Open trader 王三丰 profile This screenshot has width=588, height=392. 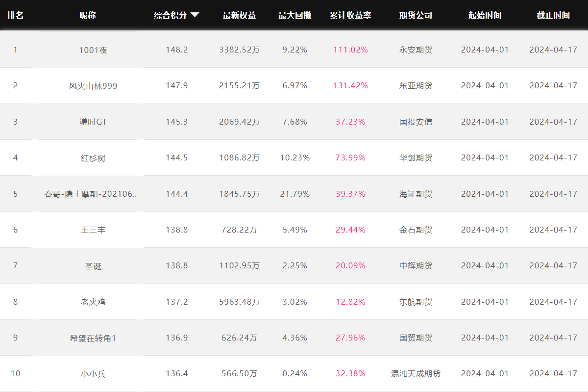click(x=93, y=230)
